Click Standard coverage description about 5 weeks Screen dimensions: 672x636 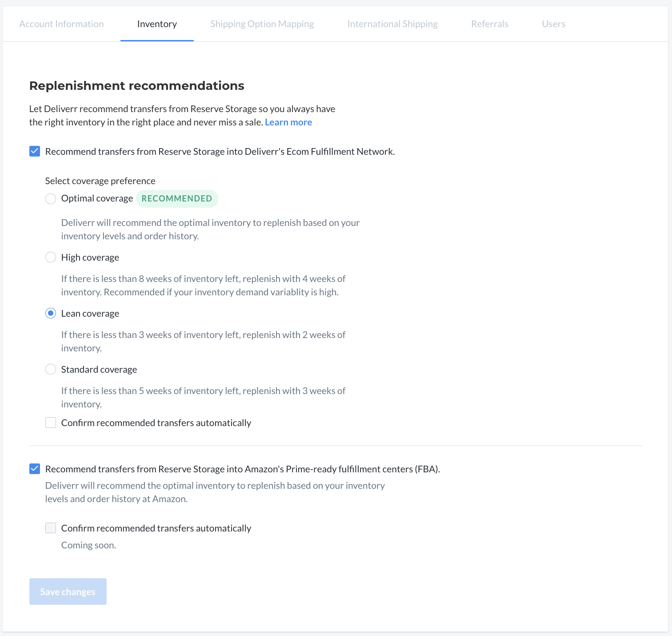point(203,397)
